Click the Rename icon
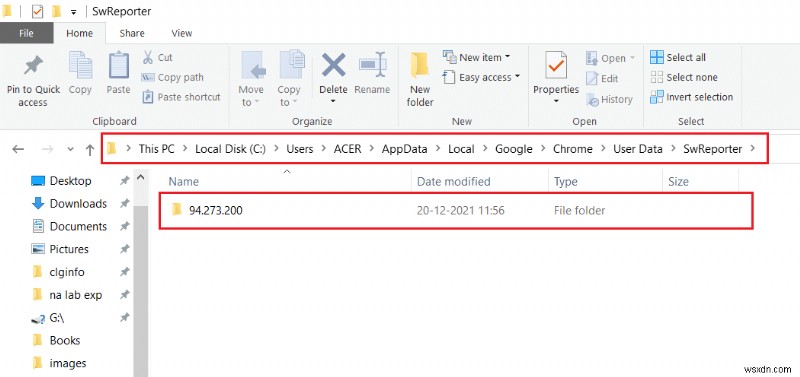This screenshot has width=800, height=377. coord(373,65)
